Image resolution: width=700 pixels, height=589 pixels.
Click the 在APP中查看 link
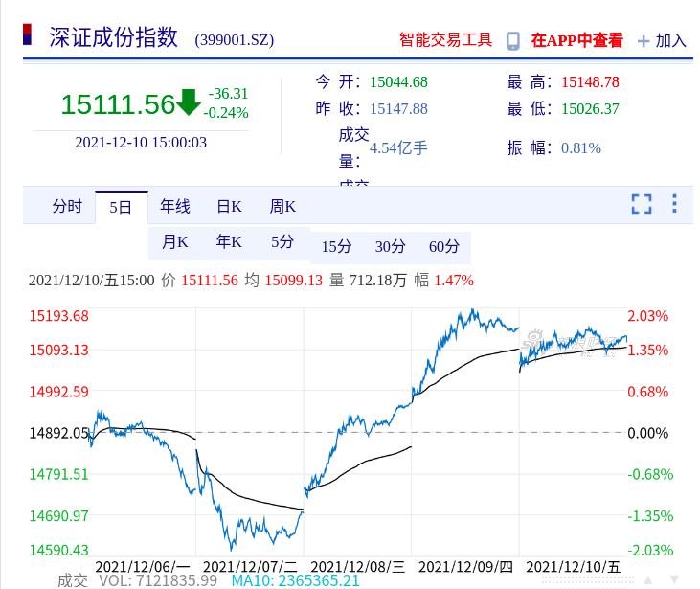coord(576,40)
